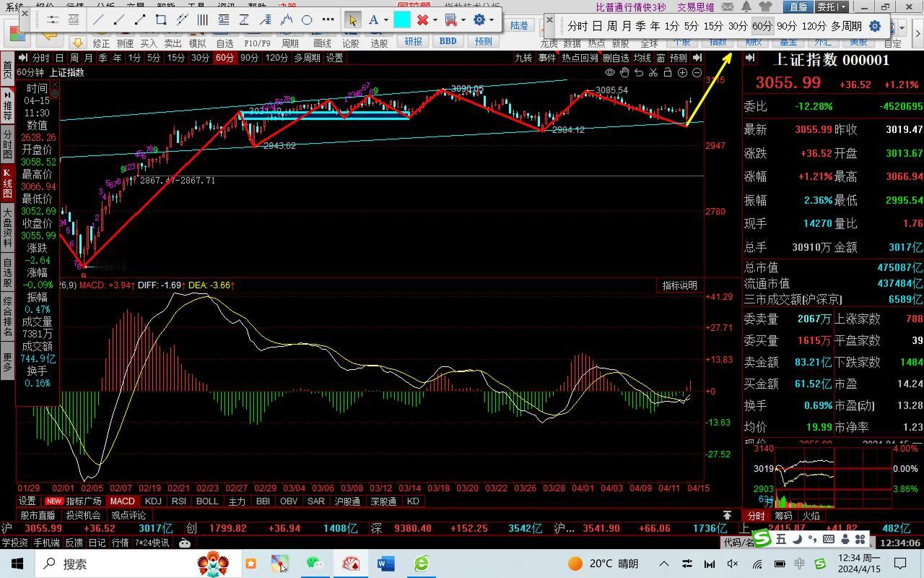Open Windows Start menu

(x=17, y=564)
